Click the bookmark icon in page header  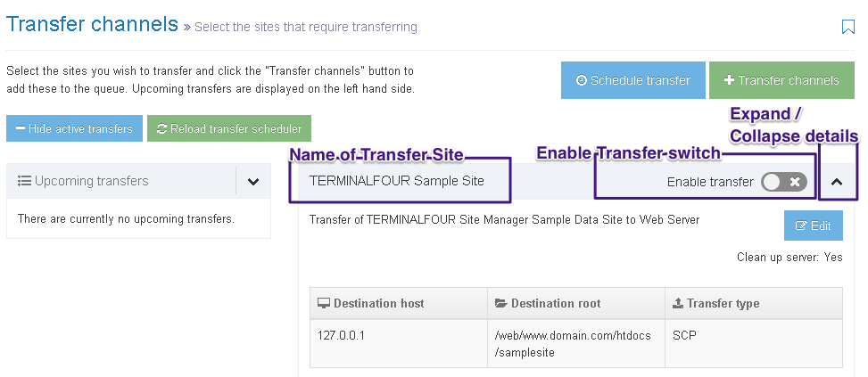848,27
